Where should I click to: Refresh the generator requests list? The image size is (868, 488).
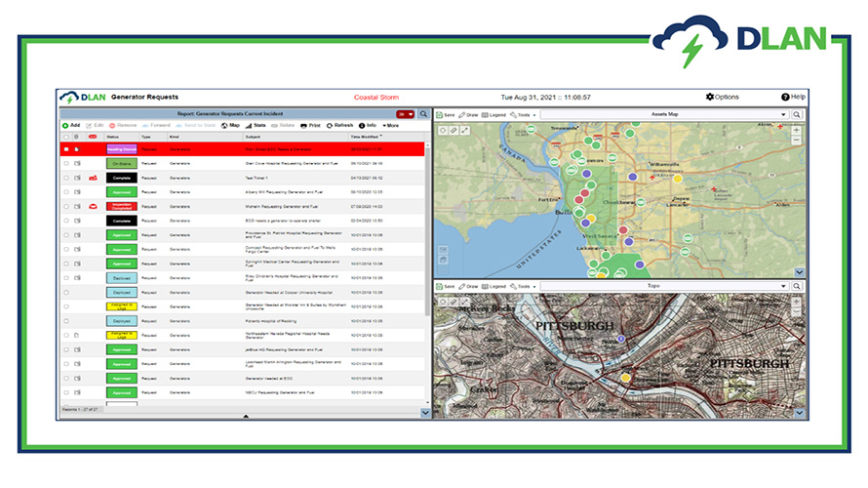340,125
